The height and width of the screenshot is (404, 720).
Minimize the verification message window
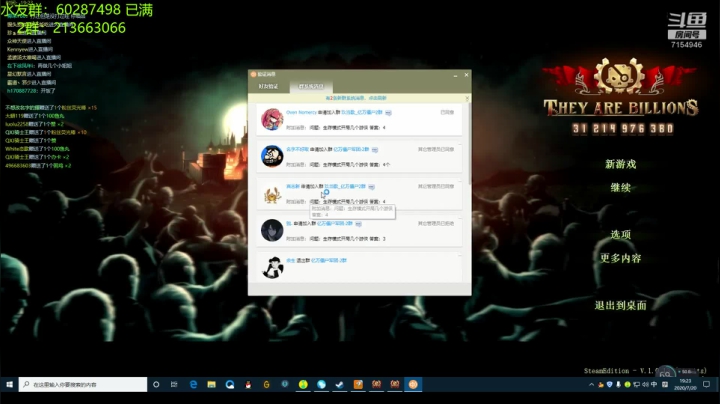pyautogui.click(x=456, y=75)
